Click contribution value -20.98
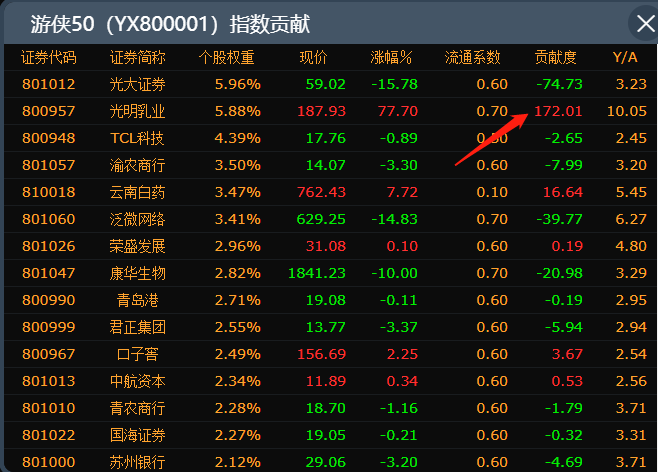The image size is (658, 472). (559, 273)
